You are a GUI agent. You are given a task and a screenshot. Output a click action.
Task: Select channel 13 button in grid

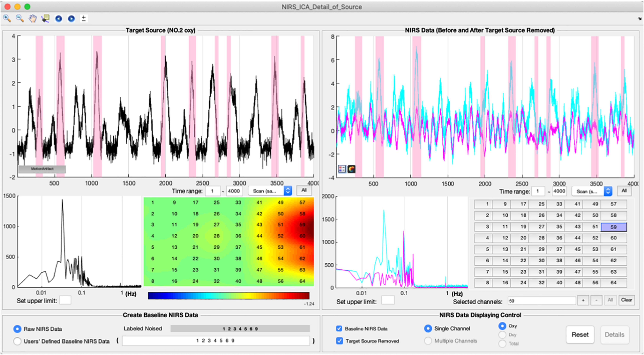(x=502, y=249)
